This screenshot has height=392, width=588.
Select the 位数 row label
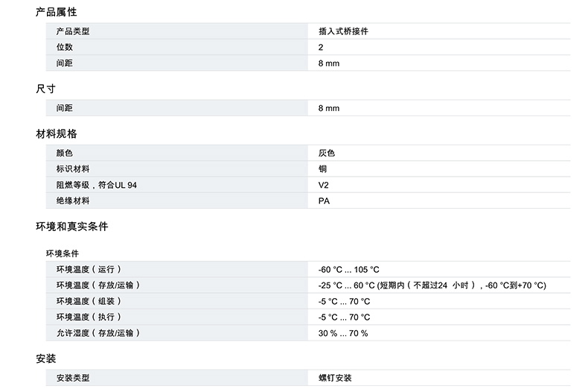tap(64, 47)
